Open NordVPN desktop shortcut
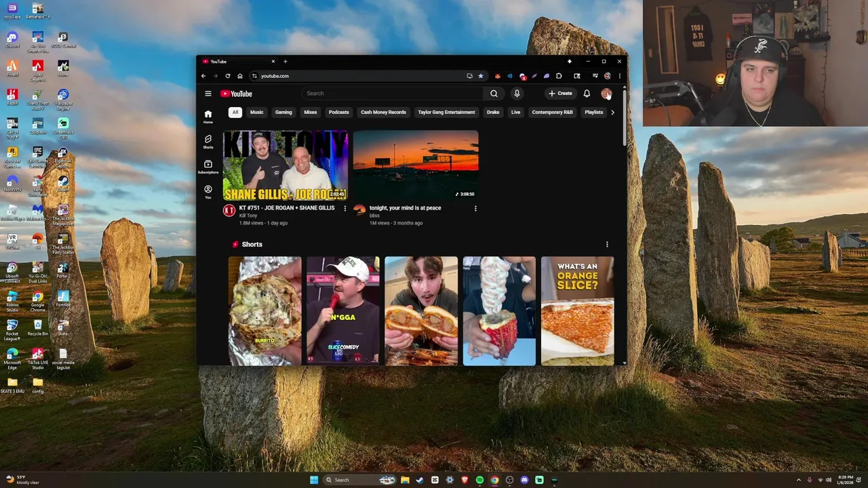This screenshot has width=868, height=488. (x=12, y=184)
